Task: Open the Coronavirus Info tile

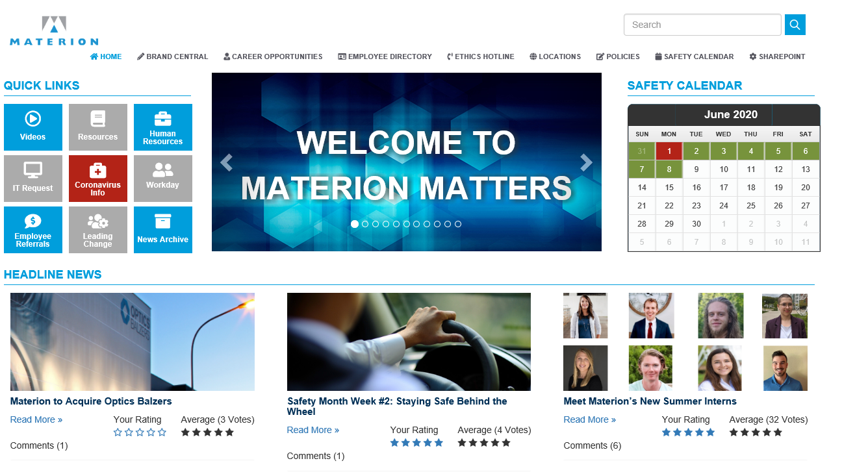Action: pyautogui.click(x=98, y=179)
